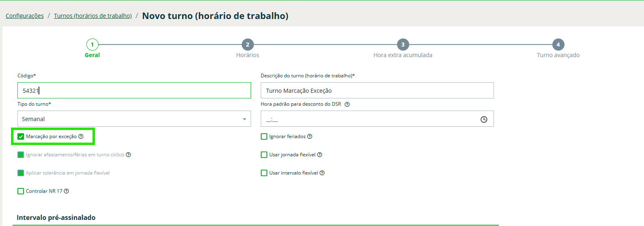Check the Usar jornada flexível box

[x=264, y=155]
